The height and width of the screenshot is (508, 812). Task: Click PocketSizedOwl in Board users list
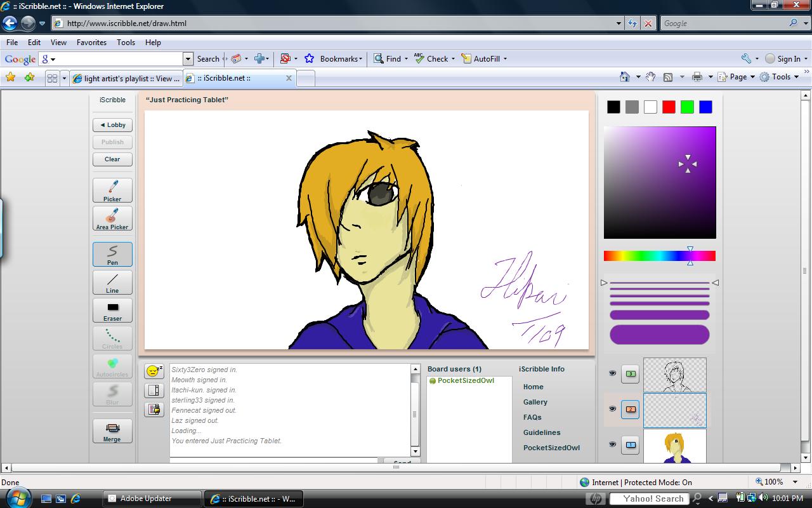(x=466, y=380)
